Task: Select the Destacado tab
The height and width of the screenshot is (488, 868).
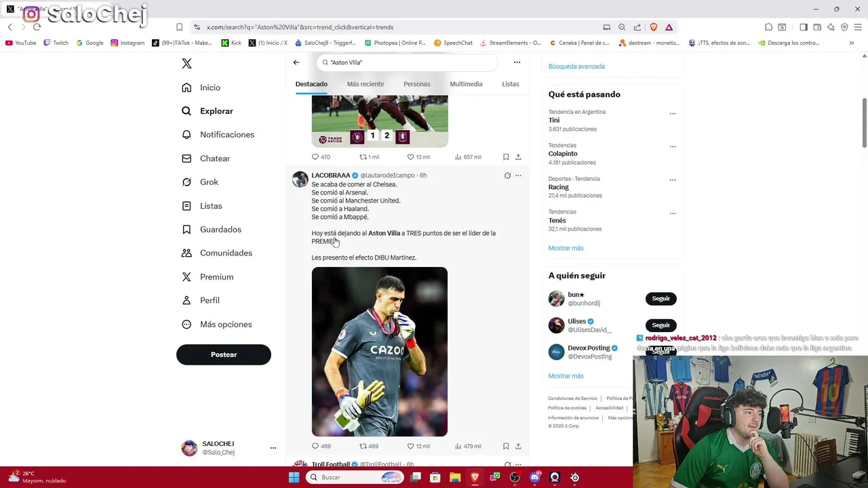Action: [x=311, y=84]
